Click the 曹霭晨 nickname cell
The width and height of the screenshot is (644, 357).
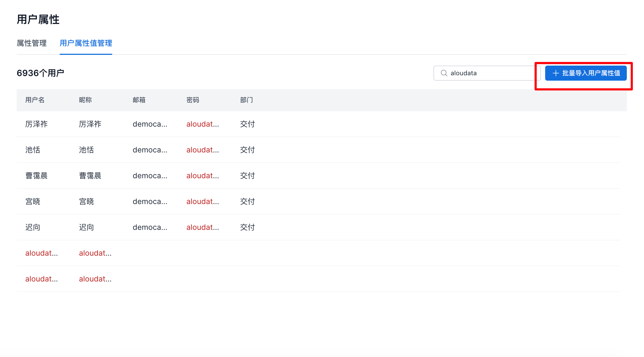90,176
